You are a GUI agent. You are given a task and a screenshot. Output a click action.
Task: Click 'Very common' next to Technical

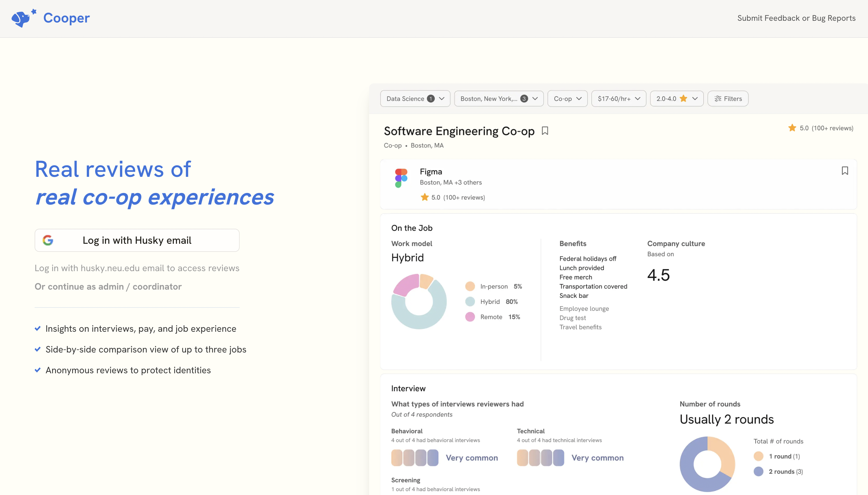tap(598, 458)
